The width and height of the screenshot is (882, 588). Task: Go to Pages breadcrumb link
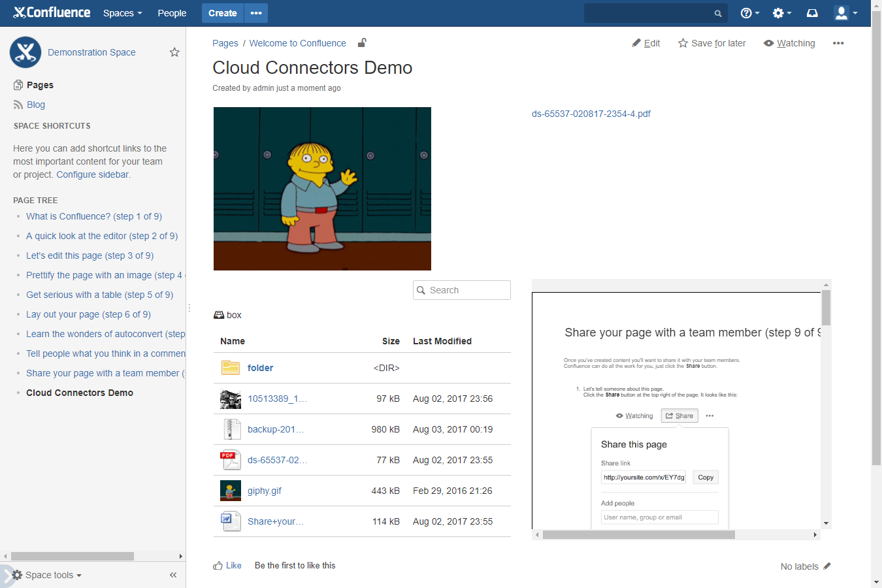point(225,43)
